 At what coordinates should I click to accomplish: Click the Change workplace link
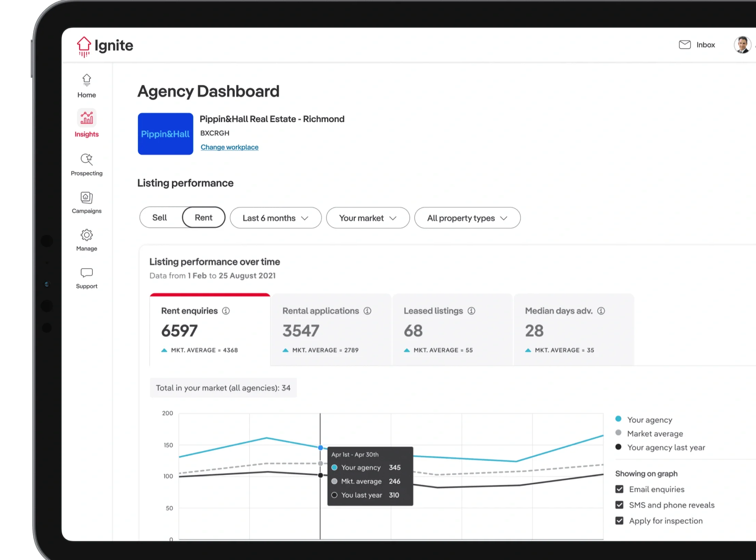[229, 147]
